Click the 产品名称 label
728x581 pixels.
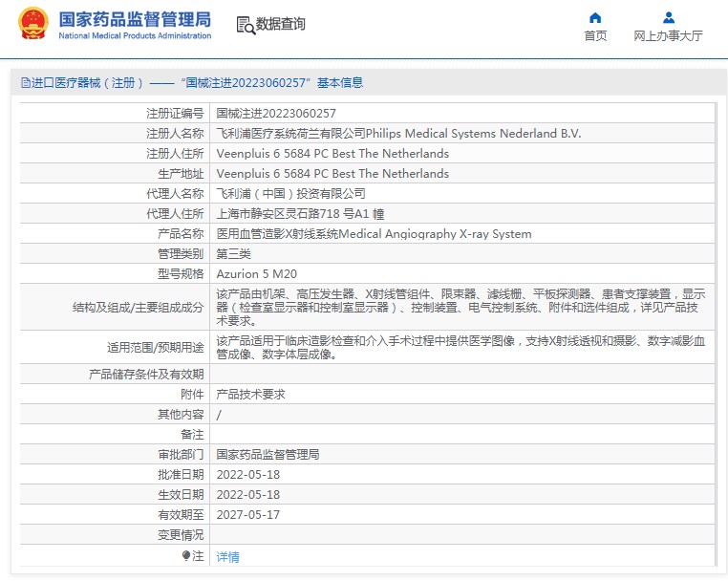[181, 233]
